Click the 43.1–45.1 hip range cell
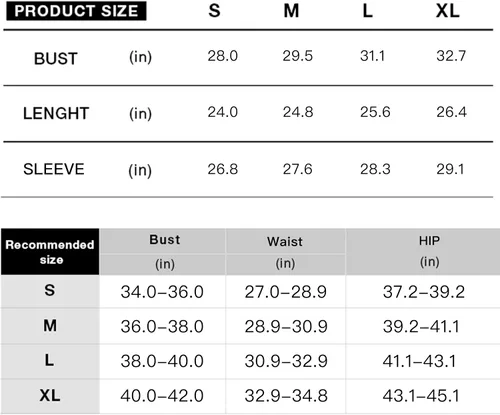The image size is (500, 415). coord(421,396)
